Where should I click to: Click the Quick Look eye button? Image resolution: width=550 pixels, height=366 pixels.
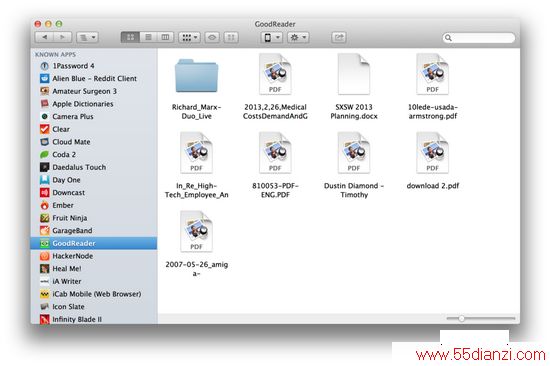pos(212,37)
